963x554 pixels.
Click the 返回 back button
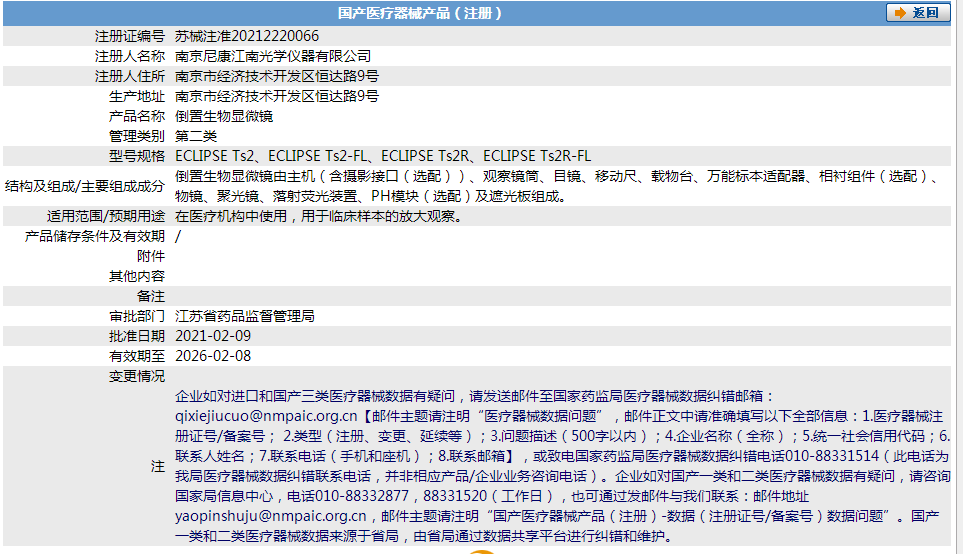(918, 13)
